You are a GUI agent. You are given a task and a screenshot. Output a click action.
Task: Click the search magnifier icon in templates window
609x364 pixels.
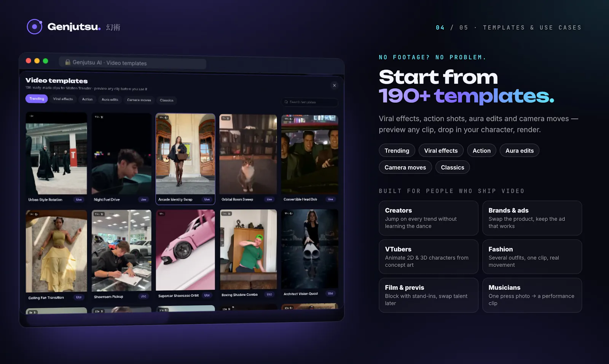tap(286, 102)
